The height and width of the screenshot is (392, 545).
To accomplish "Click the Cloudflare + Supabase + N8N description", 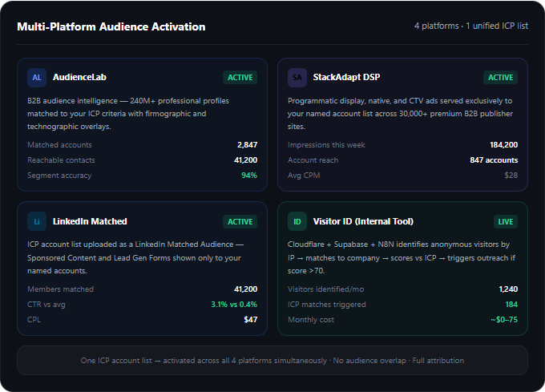I will (x=402, y=257).
